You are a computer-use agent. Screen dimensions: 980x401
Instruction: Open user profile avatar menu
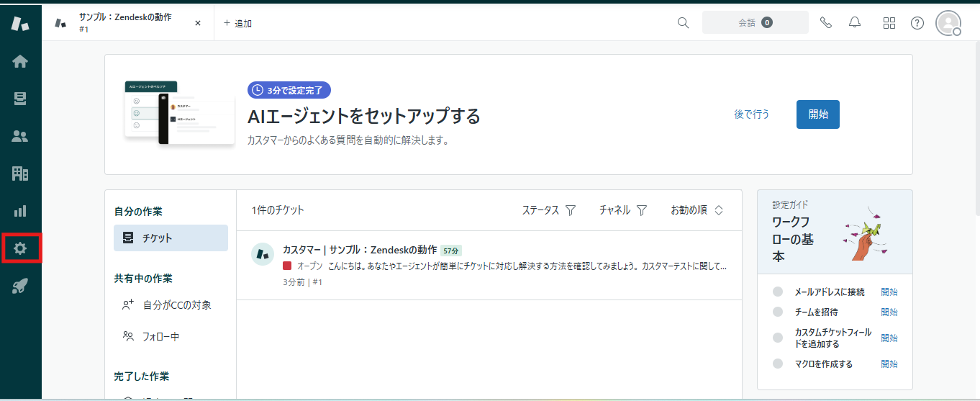[x=948, y=22]
